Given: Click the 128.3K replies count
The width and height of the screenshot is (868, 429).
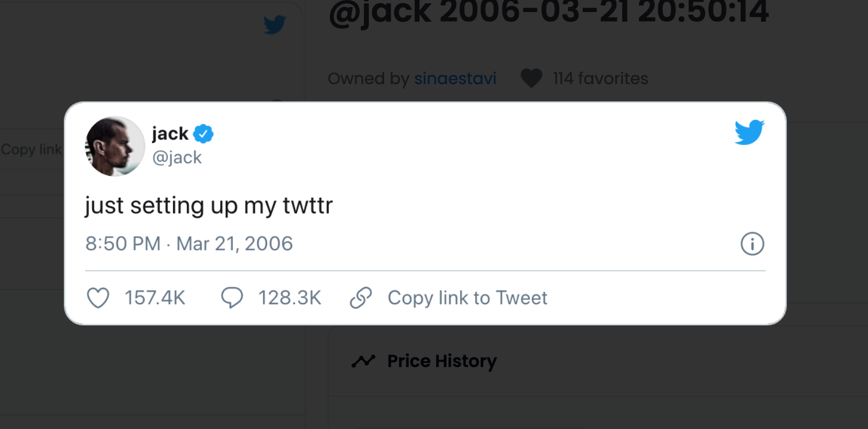Looking at the screenshot, I should (290, 298).
